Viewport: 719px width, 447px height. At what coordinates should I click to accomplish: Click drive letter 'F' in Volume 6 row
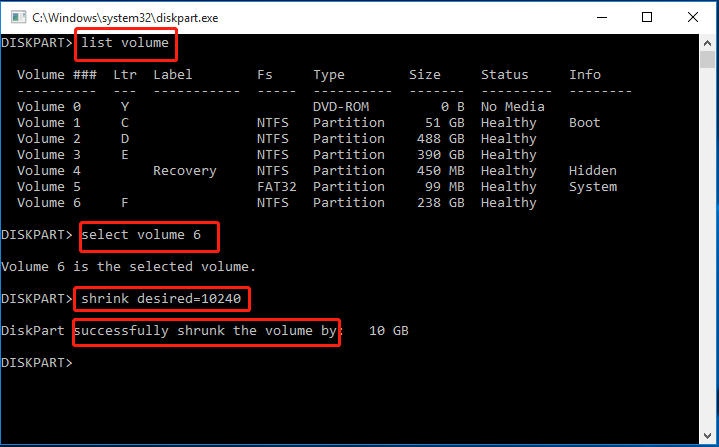pos(125,203)
